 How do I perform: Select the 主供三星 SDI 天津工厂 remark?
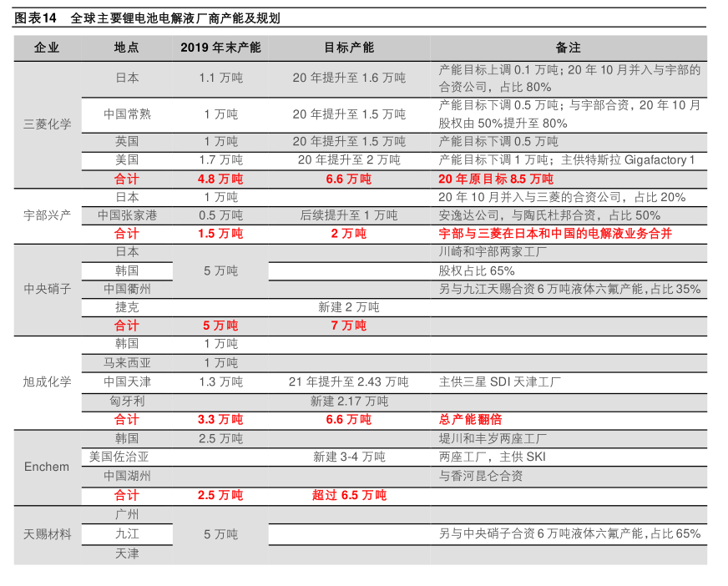click(500, 382)
